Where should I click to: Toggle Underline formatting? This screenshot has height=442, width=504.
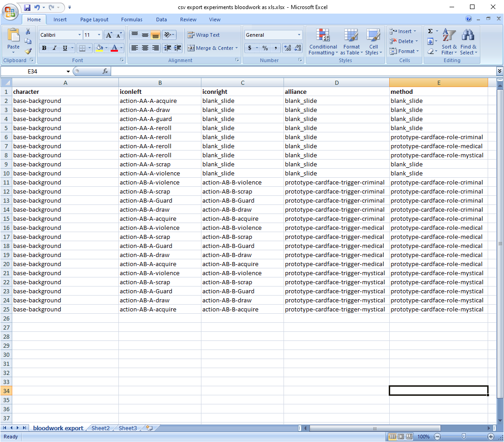pyautogui.click(x=65, y=48)
